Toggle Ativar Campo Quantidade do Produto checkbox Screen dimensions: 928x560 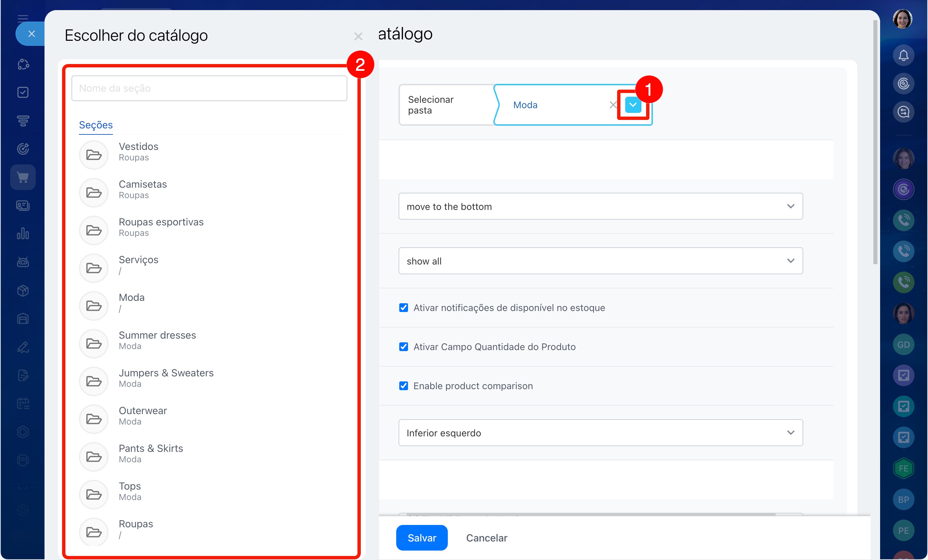click(403, 347)
